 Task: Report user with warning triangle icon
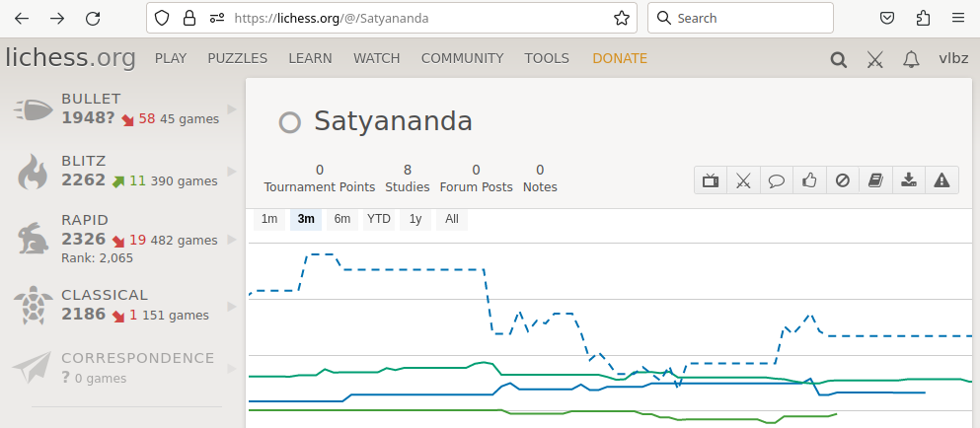tap(942, 180)
